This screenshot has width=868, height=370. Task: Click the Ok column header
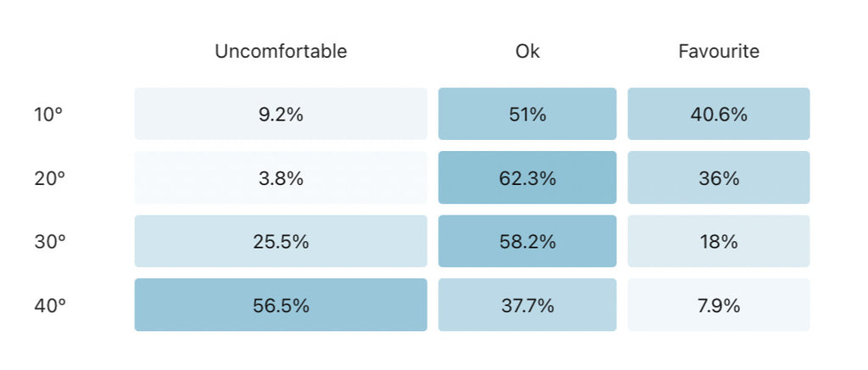tap(527, 52)
